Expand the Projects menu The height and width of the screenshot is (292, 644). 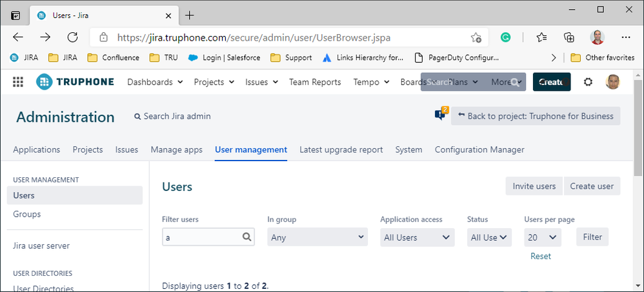pos(214,82)
